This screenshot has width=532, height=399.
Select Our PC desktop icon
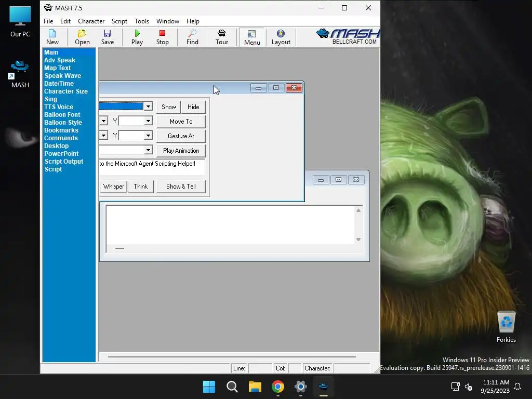[x=20, y=22]
